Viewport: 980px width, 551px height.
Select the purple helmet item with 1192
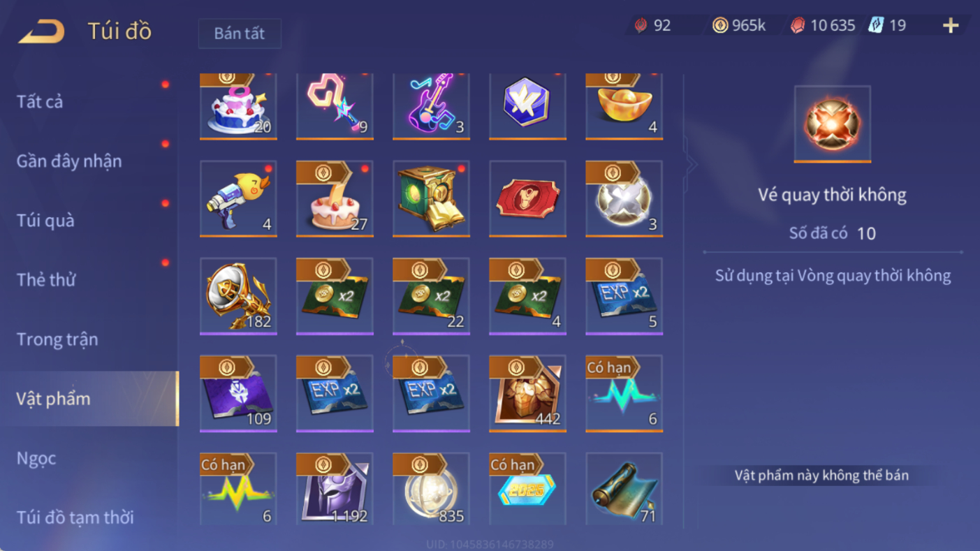point(335,489)
